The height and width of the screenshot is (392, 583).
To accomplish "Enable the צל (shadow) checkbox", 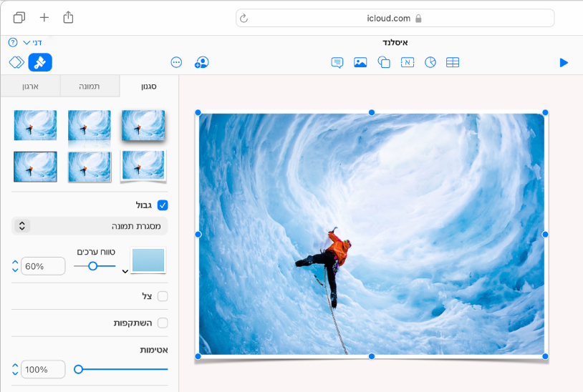I will (163, 296).
